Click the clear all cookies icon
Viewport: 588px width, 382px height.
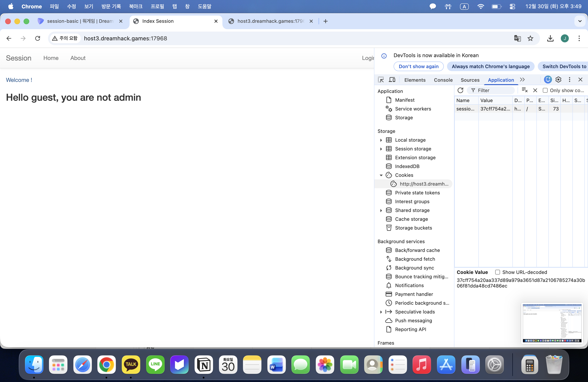tap(525, 90)
